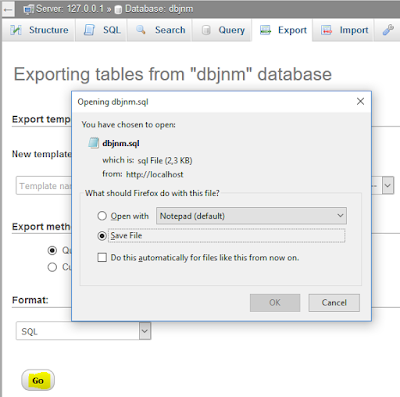The image size is (400, 397).
Task: Click the Structure tab icon
Action: point(16,30)
